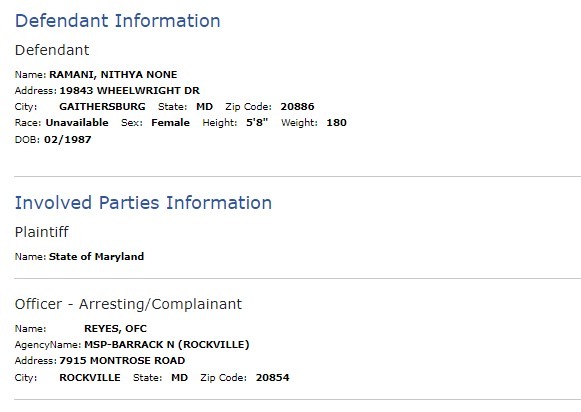581x412 pixels.
Task: Select defendant name RAMANI, NITHYA NONE
Action: (x=113, y=74)
